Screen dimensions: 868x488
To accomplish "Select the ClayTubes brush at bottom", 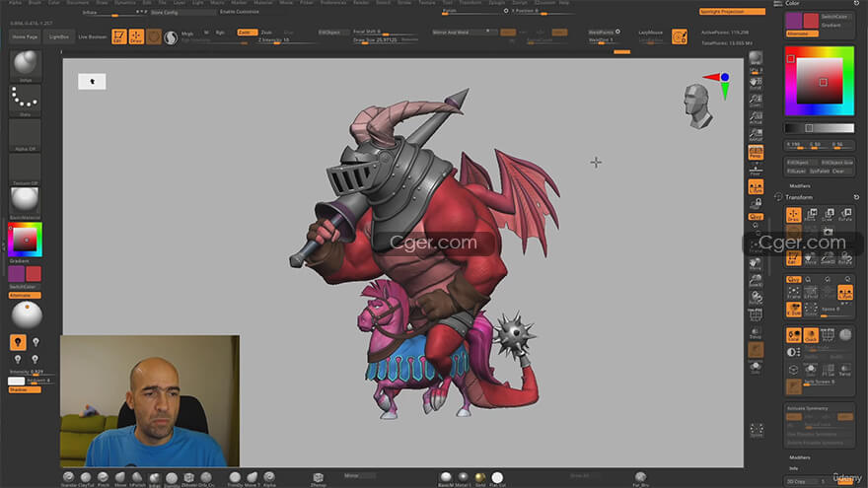I will coord(86,478).
